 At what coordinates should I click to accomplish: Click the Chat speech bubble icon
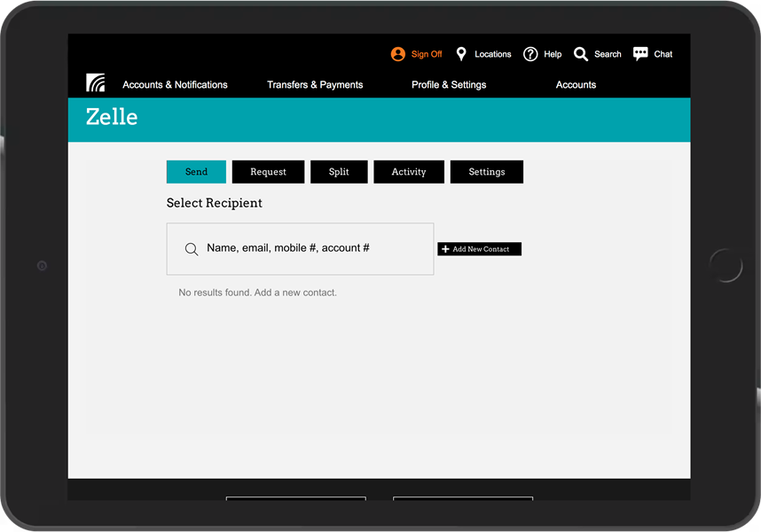(x=640, y=54)
